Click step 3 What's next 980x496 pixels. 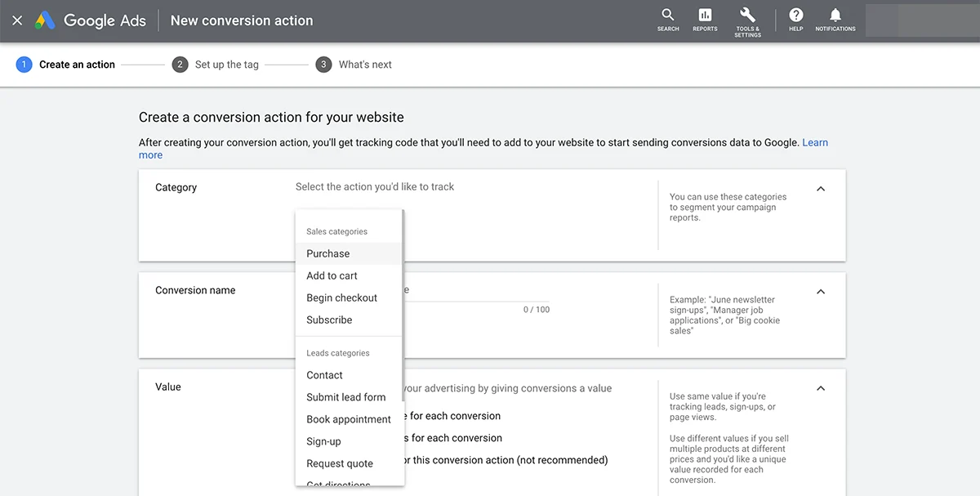(354, 65)
